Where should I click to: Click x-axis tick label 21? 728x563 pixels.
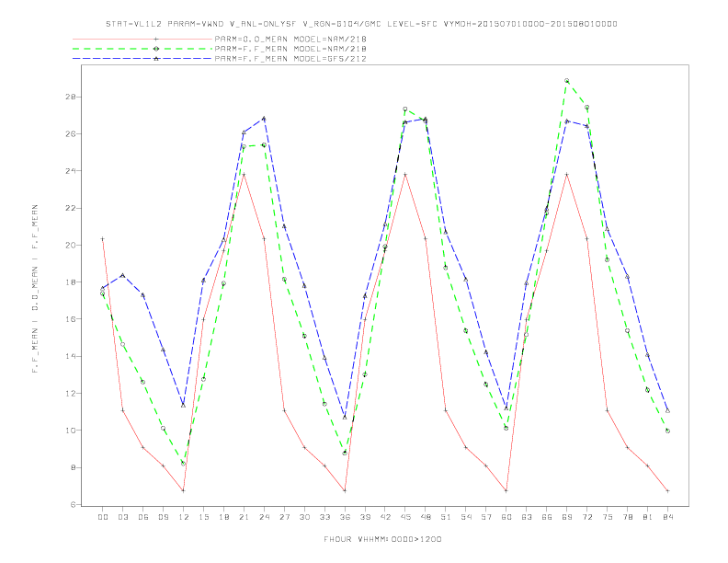(x=244, y=517)
